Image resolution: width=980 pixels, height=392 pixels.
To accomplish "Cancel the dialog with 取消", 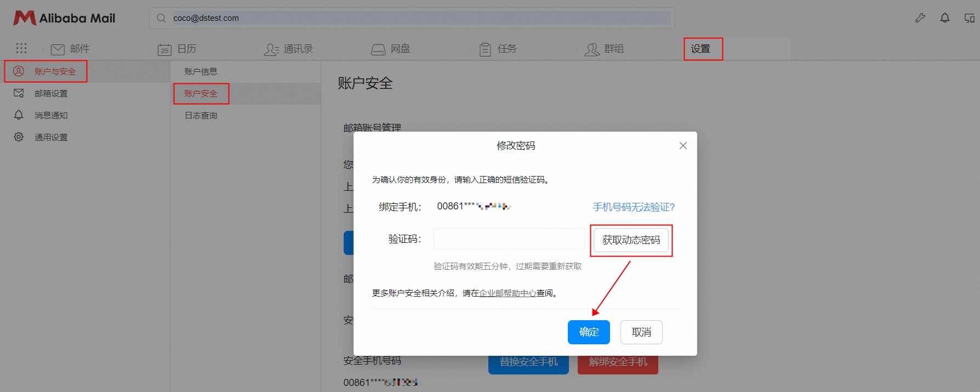I will click(x=641, y=332).
